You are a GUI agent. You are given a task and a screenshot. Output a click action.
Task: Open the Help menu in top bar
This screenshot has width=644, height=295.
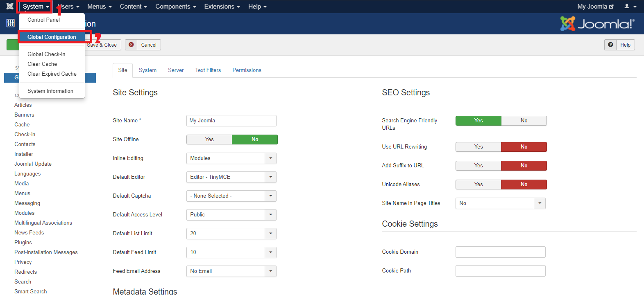click(257, 7)
